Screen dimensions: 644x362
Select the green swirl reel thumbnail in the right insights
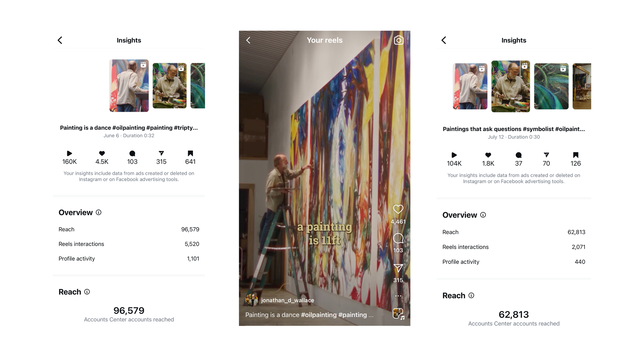(x=551, y=86)
